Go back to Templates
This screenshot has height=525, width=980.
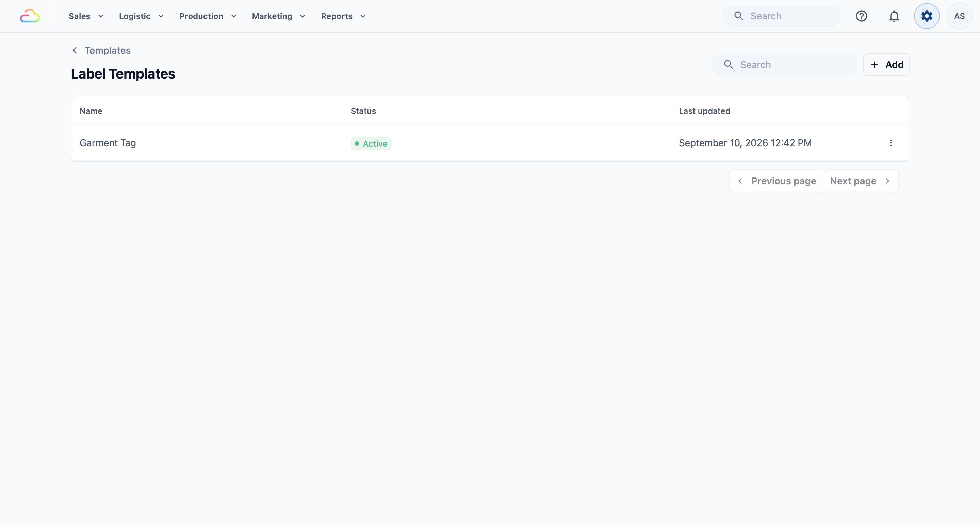[x=101, y=50]
